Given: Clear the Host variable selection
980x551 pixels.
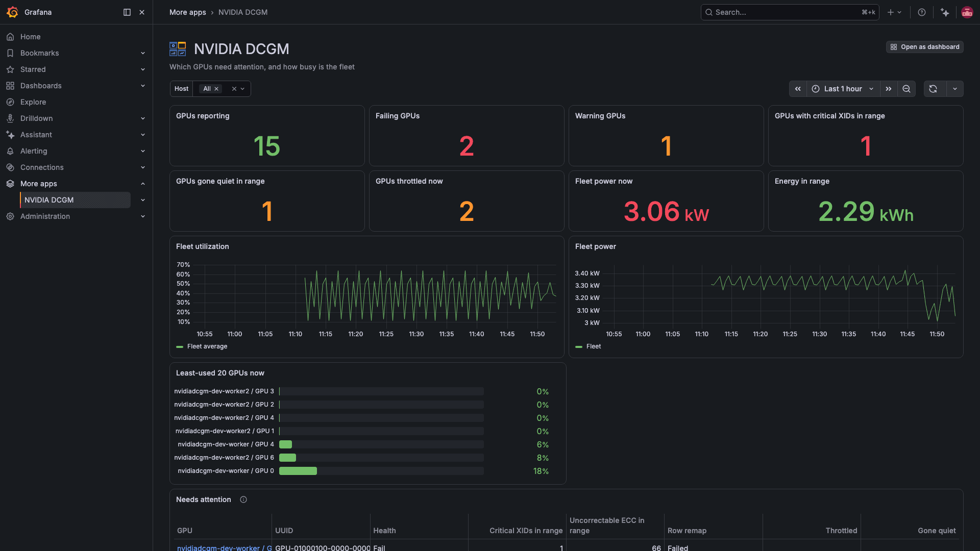Looking at the screenshot, I should click(x=234, y=89).
